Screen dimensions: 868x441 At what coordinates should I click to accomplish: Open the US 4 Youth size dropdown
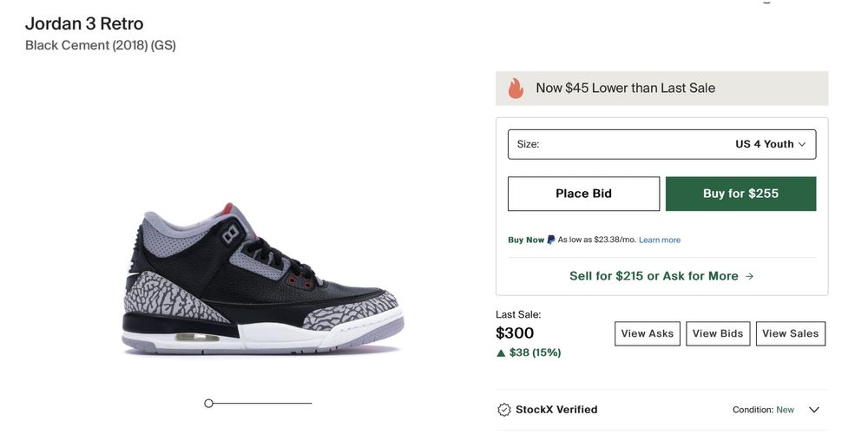[661, 144]
